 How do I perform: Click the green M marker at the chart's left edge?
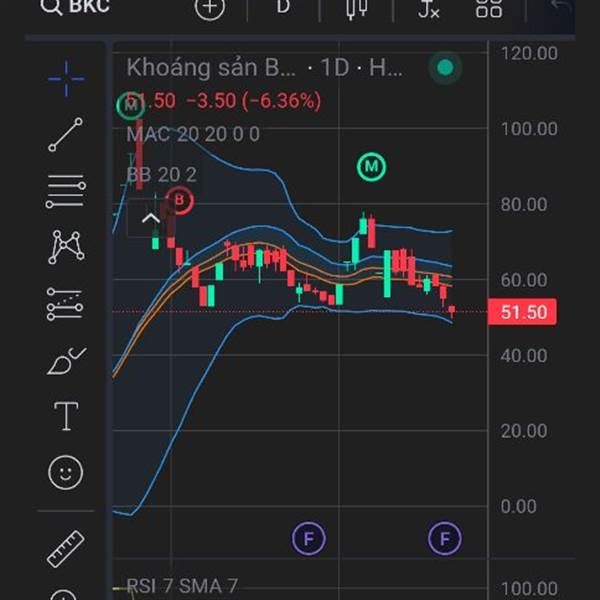pos(130,105)
